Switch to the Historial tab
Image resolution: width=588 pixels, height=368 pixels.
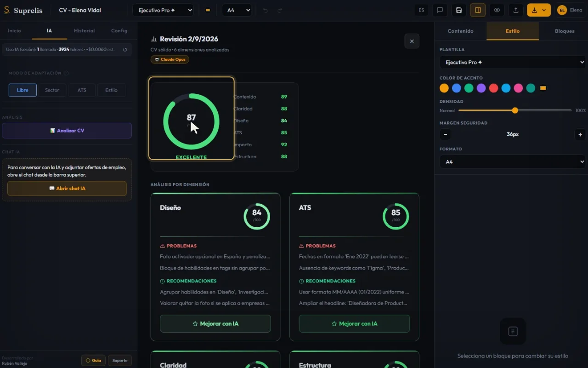85,31
